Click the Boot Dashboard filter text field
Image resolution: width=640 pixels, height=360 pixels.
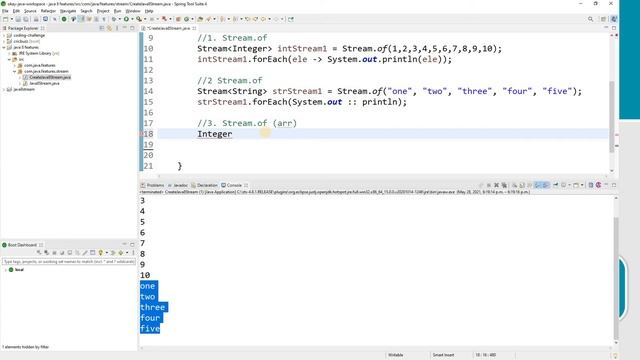[x=69, y=262]
